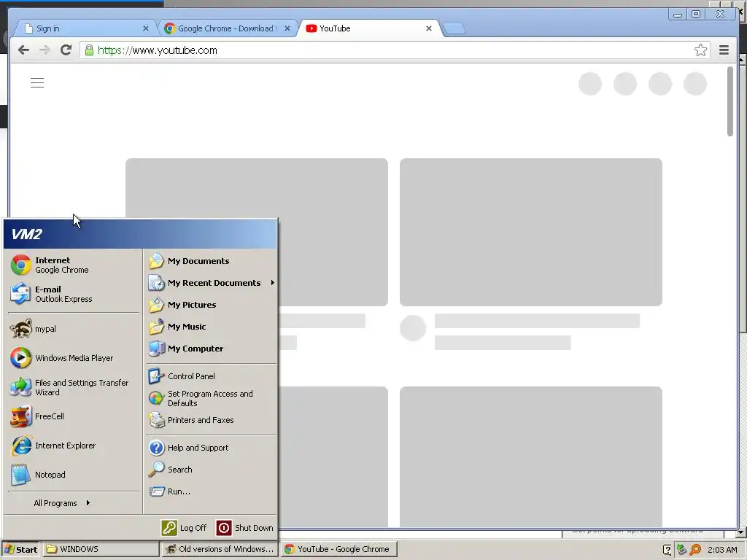The height and width of the screenshot is (560, 747).
Task: Switch to Google Chrome - Download tab
Action: (x=225, y=28)
